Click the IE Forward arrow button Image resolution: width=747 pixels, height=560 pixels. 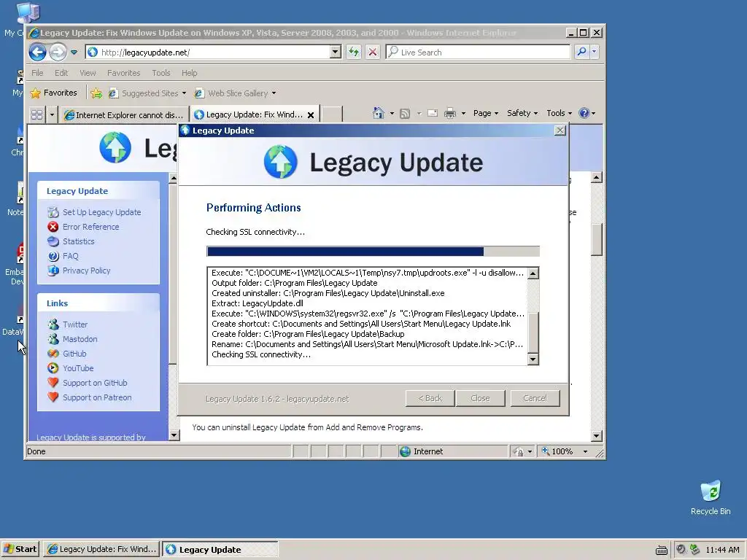pyautogui.click(x=58, y=52)
